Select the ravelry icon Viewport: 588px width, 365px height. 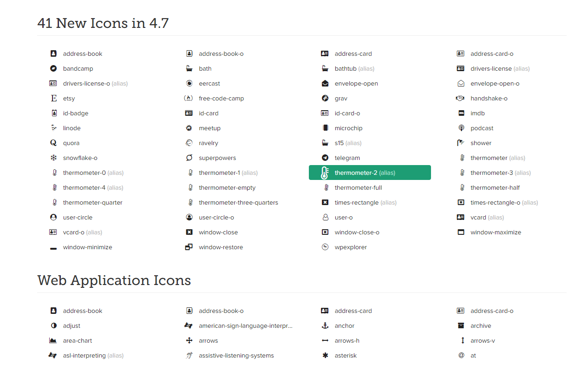[x=189, y=143]
